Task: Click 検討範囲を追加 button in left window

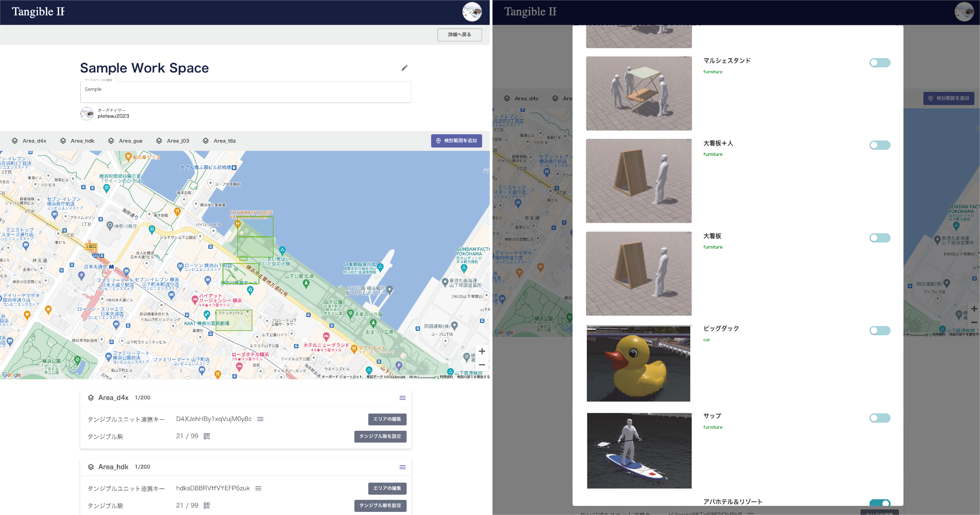Action: click(457, 141)
